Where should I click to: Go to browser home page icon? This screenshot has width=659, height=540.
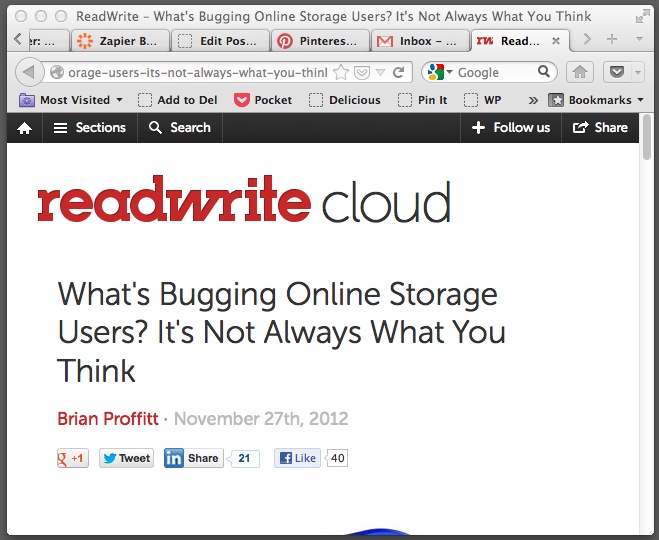point(580,72)
